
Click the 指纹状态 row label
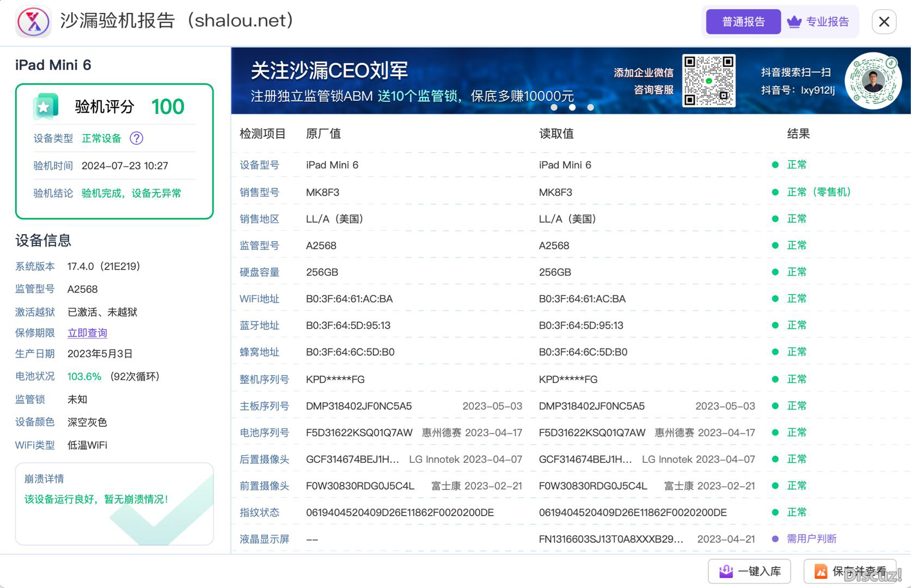[x=259, y=512]
